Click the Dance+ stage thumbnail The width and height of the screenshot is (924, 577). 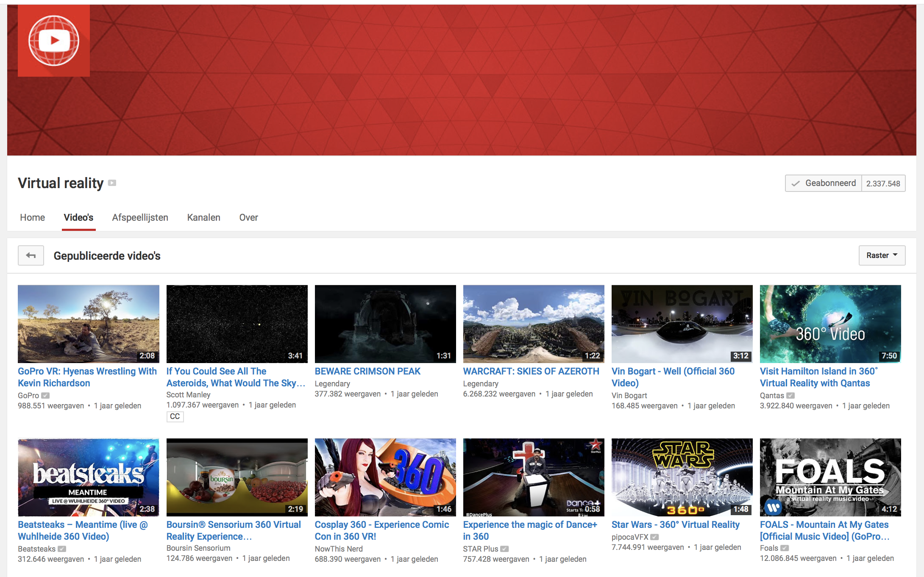coord(534,477)
